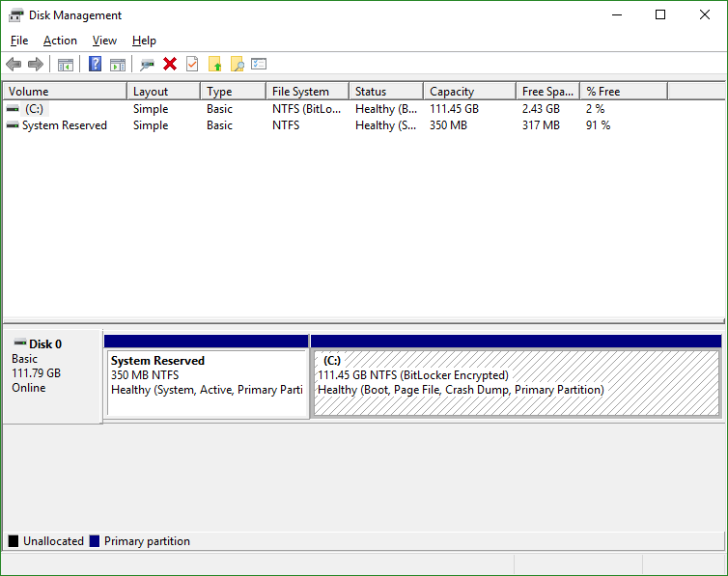Image resolution: width=728 pixels, height=576 pixels.
Task: Select the (C:) partition block in Disk 0
Action: tap(516, 383)
